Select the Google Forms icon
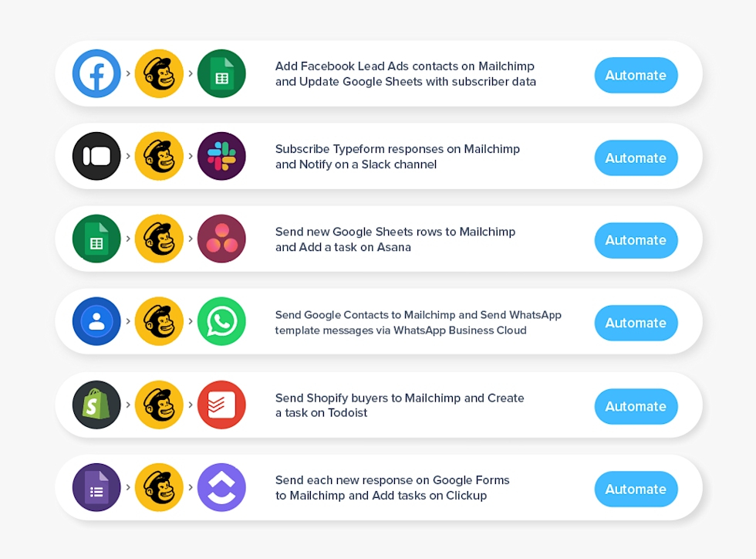 coord(96,486)
